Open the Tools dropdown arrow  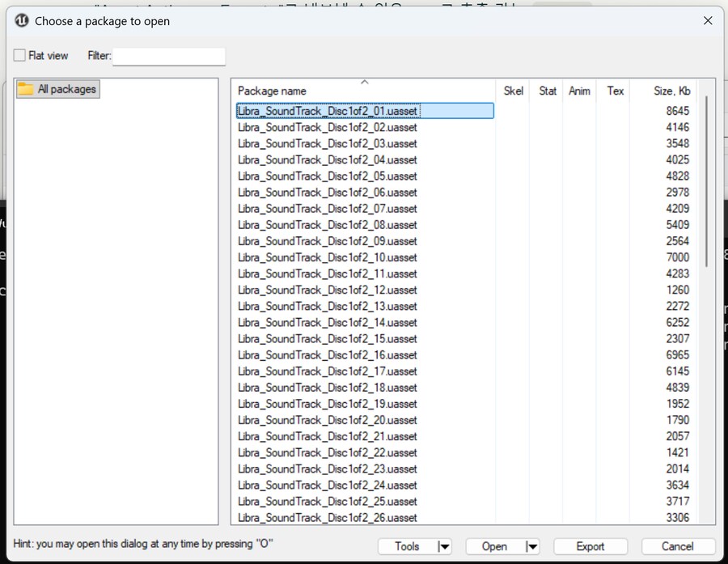pyautogui.click(x=444, y=547)
